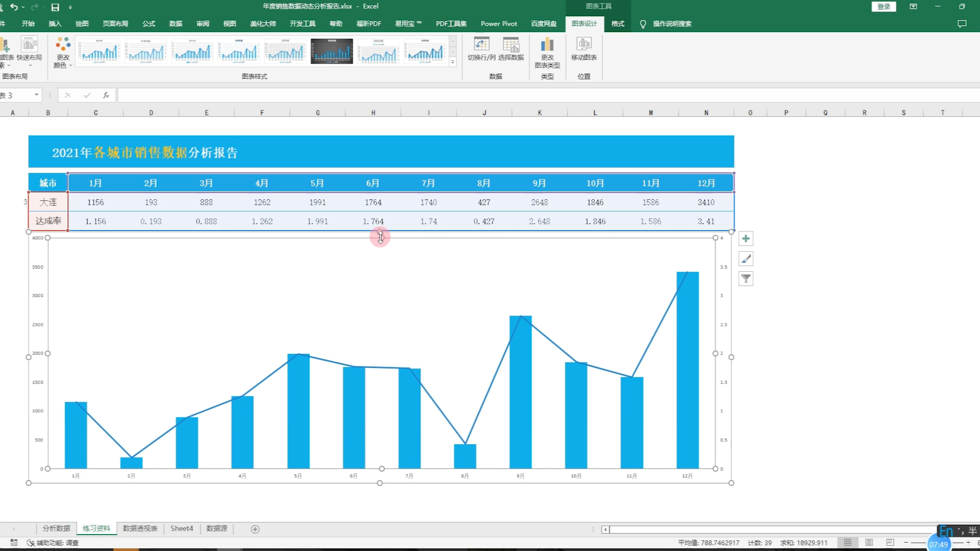This screenshot has height=551, width=980.
Task: Open the 公式 ribbon tab
Action: click(x=149, y=24)
